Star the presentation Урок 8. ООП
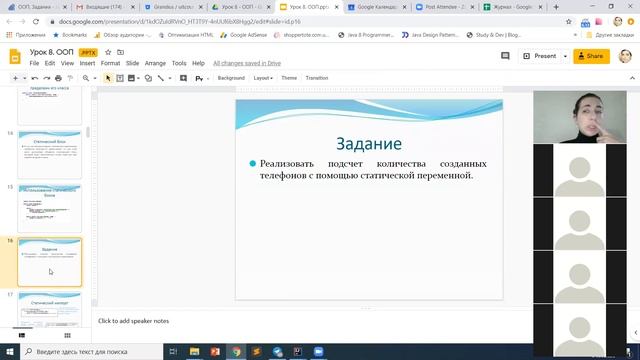Viewport: 640px width, 360px height. point(108,52)
